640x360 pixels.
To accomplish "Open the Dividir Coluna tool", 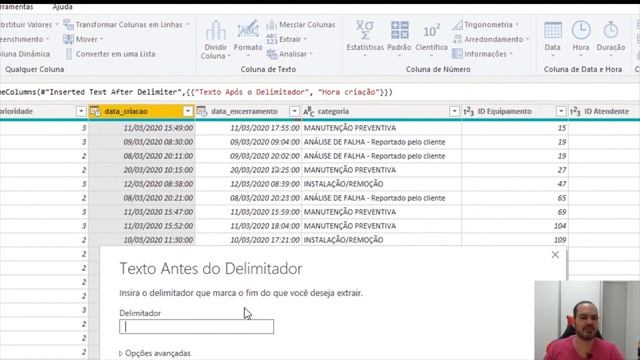I will click(x=216, y=40).
